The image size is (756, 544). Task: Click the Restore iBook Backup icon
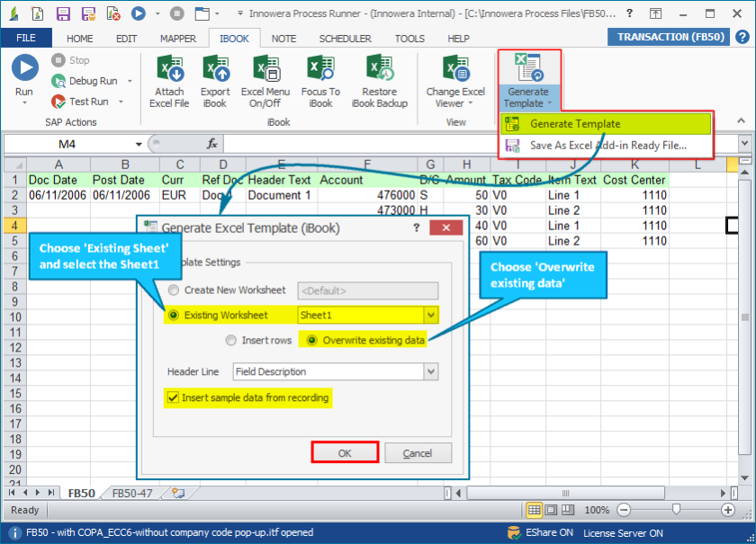tap(379, 69)
